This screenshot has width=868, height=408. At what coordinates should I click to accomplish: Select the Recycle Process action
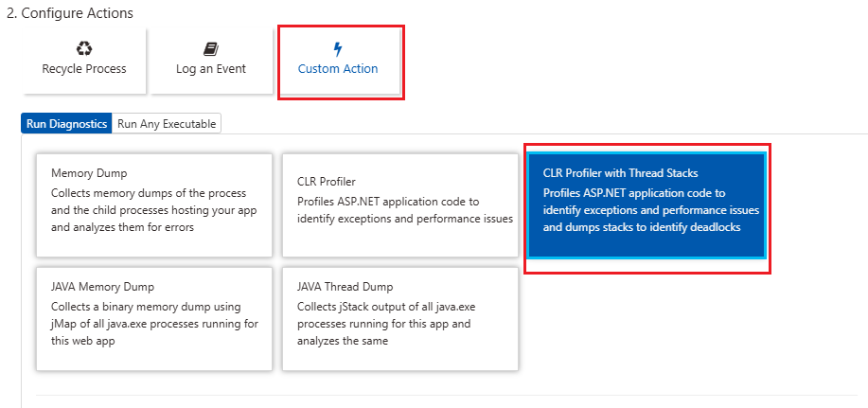(x=84, y=62)
